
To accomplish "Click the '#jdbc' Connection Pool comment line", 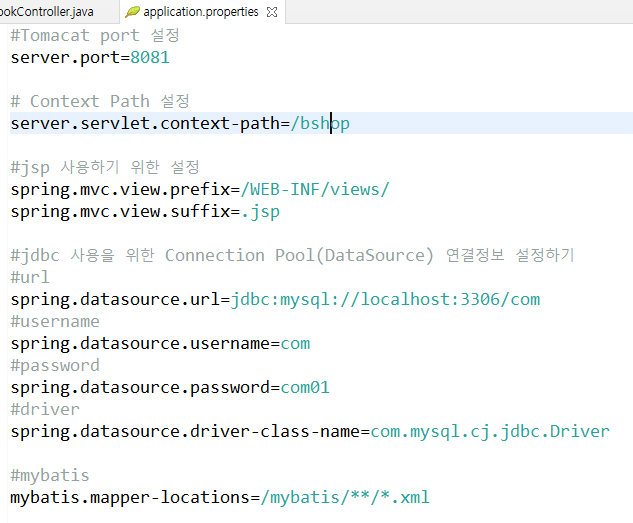I will tap(292, 255).
